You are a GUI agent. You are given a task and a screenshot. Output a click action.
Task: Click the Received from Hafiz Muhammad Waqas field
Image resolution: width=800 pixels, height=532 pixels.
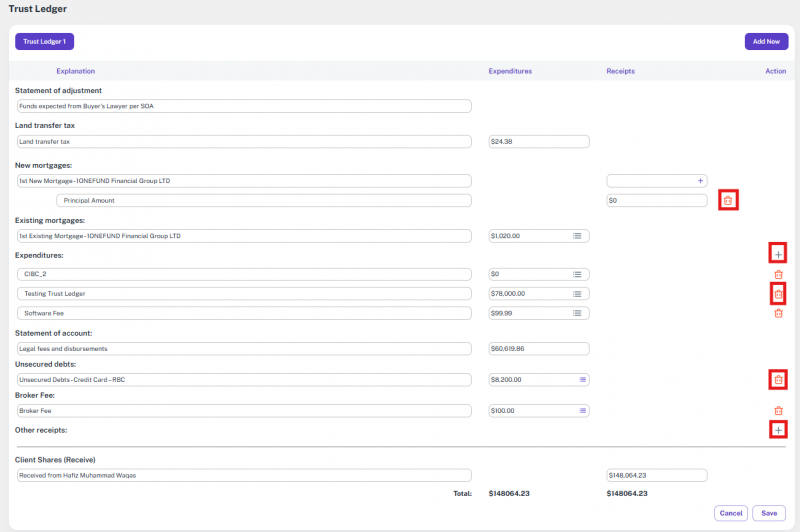pyautogui.click(x=243, y=476)
